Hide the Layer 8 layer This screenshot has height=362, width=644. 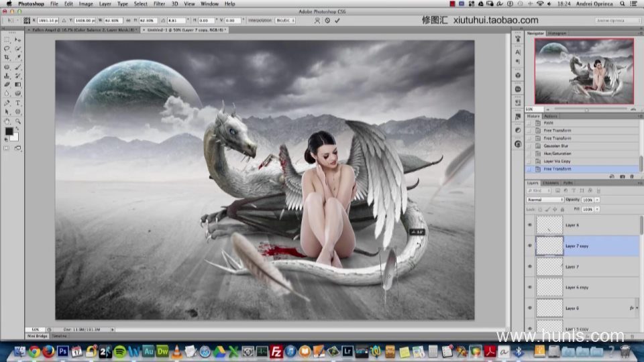point(530,225)
